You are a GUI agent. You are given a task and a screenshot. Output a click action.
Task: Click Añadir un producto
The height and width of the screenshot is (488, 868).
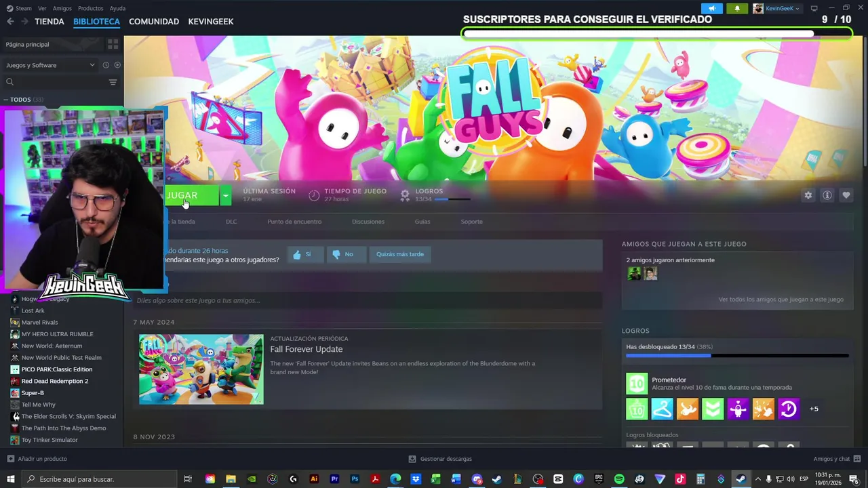[37, 459]
